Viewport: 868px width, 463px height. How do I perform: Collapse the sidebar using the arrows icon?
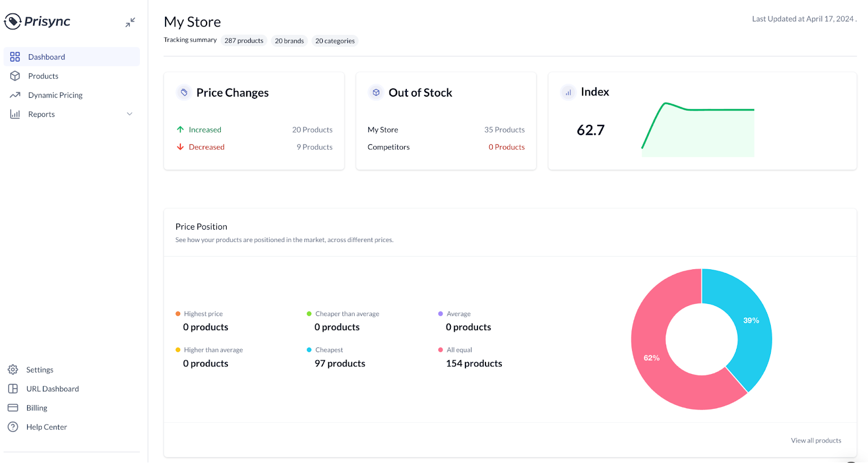click(130, 22)
